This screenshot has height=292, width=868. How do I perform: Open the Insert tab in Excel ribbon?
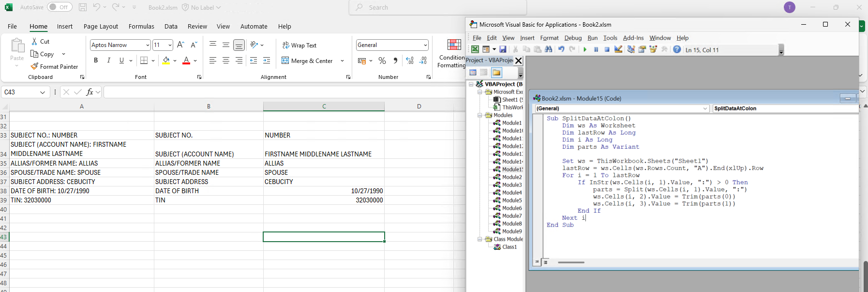click(65, 26)
